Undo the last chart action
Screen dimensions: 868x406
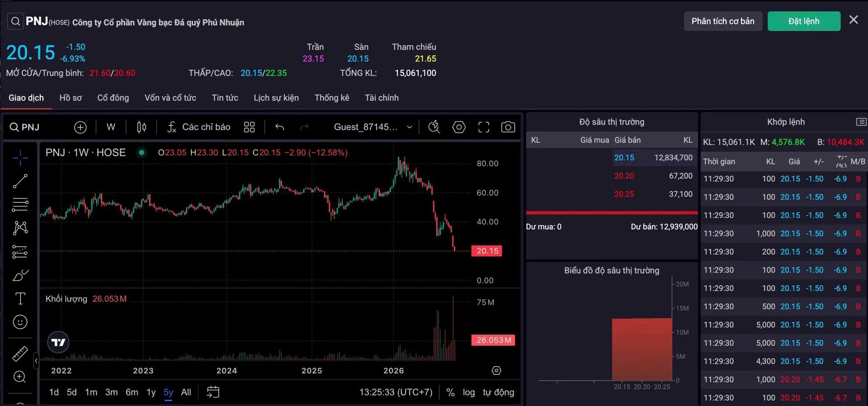pos(280,128)
